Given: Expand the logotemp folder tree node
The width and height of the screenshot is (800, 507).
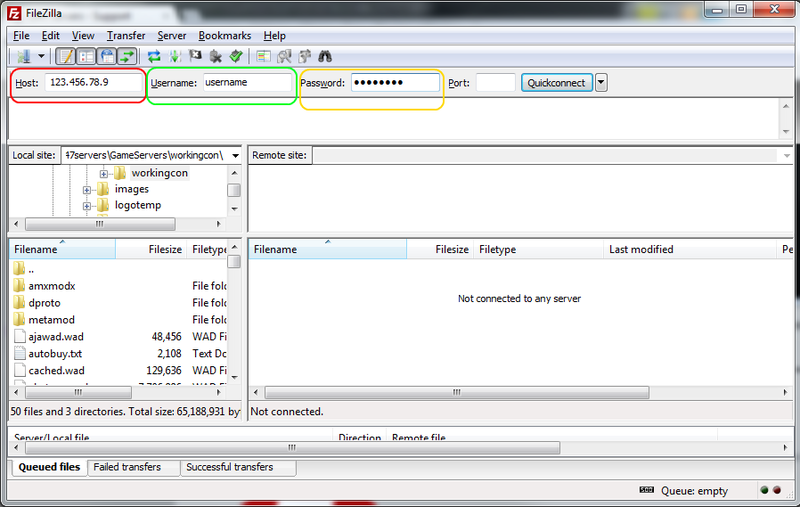Looking at the screenshot, I should pyautogui.click(x=87, y=206).
